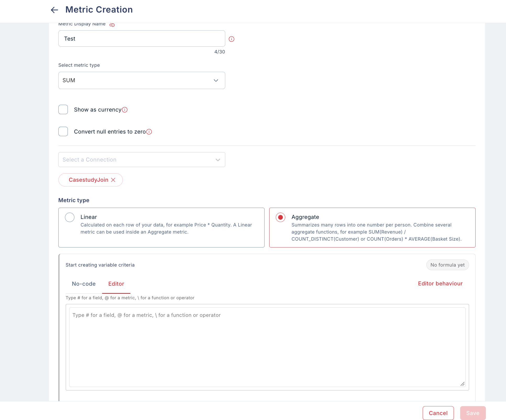Select the Aggregate metric type radio
The width and height of the screenshot is (506, 420).
tap(280, 217)
